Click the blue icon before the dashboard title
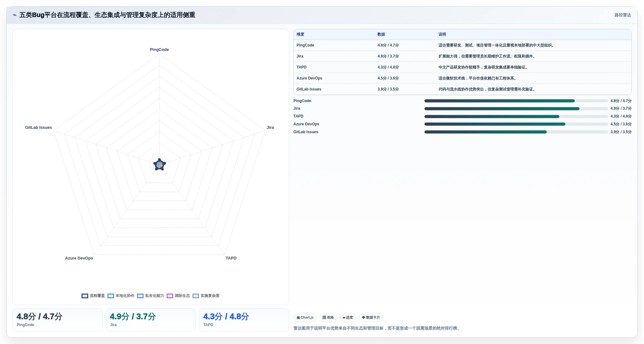Viewport: 644px width, 344px height. click(x=14, y=15)
